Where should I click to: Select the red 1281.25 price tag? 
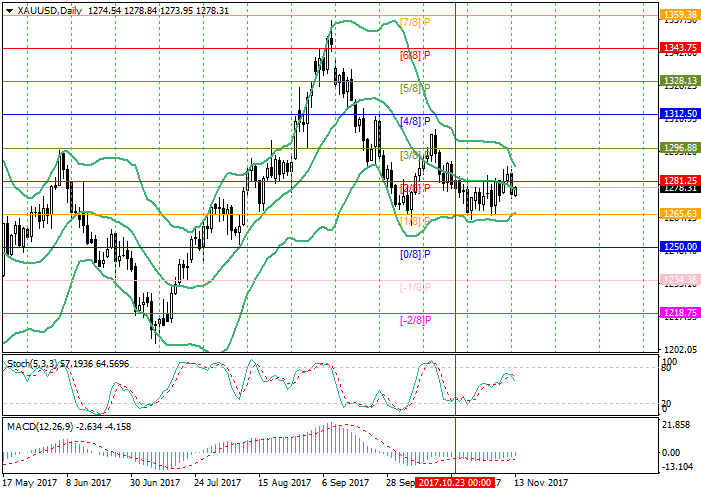680,181
